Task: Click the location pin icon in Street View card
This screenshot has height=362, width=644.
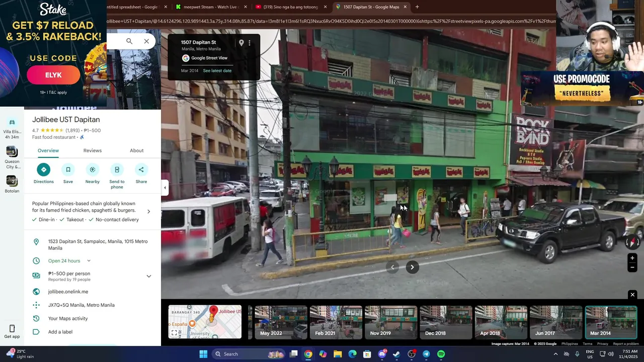Action: pyautogui.click(x=242, y=43)
